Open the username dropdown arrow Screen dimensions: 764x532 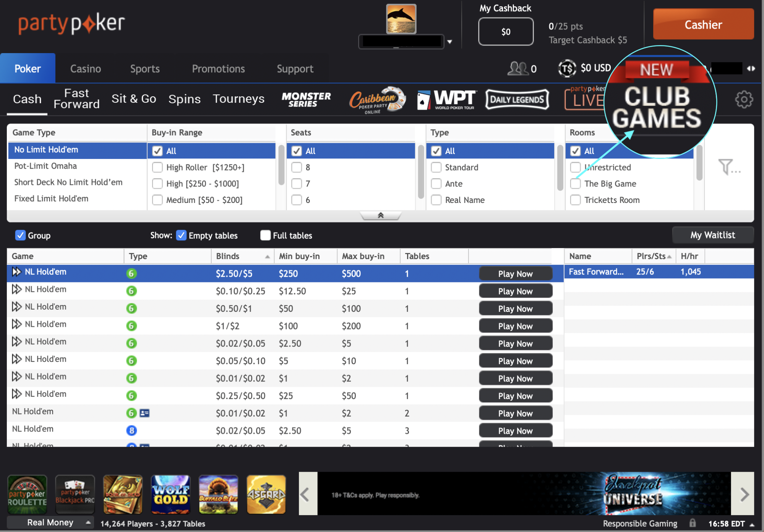click(x=450, y=42)
